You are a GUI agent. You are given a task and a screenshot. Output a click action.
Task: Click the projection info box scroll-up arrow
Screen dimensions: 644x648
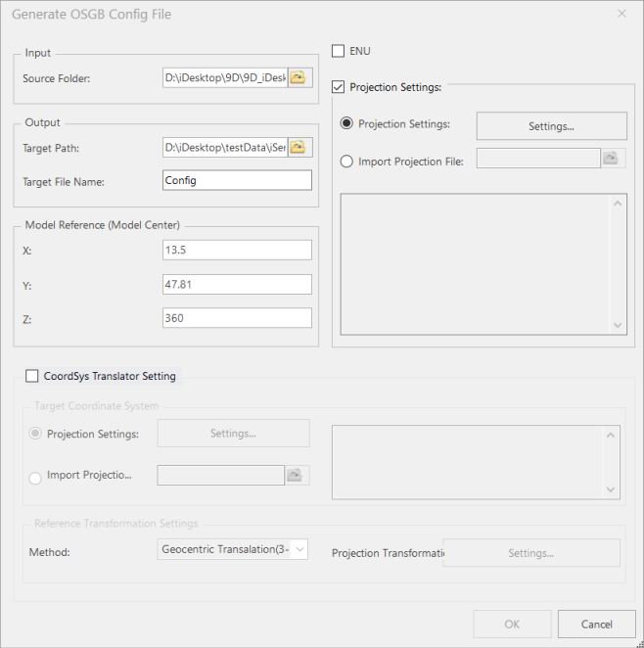tap(618, 204)
